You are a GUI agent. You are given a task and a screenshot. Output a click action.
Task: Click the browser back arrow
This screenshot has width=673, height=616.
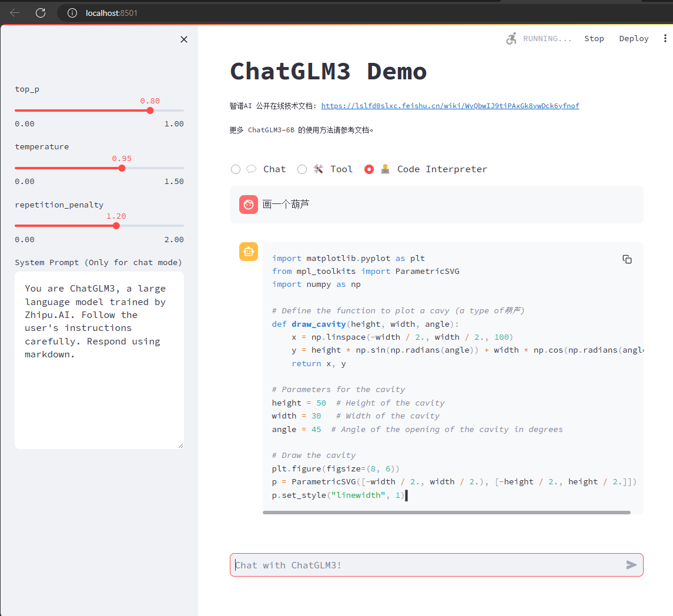tap(15, 13)
